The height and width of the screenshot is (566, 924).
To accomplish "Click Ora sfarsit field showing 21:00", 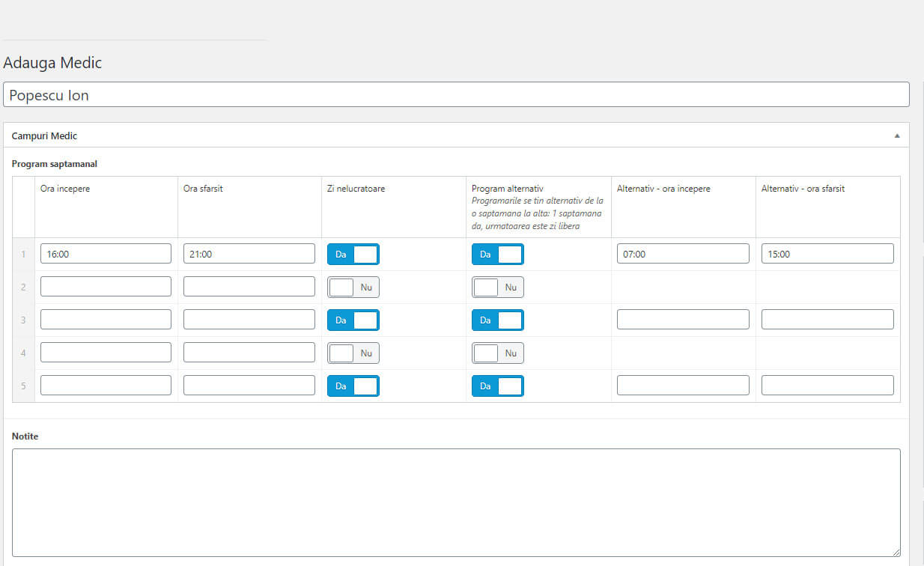I will pos(249,254).
